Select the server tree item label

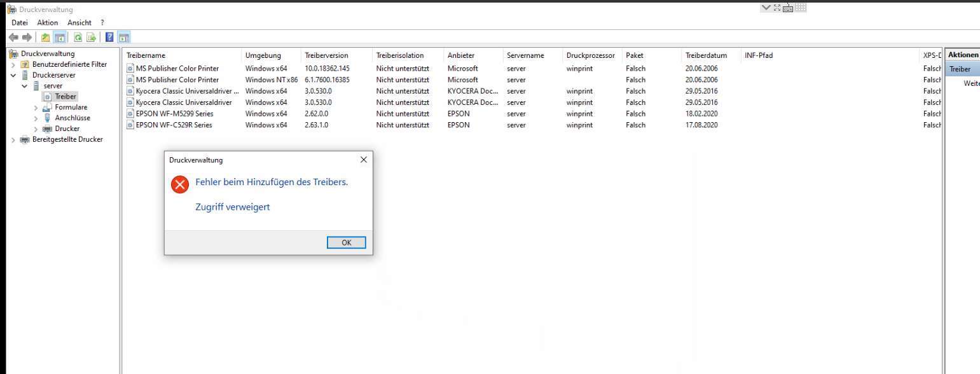pyautogui.click(x=53, y=86)
